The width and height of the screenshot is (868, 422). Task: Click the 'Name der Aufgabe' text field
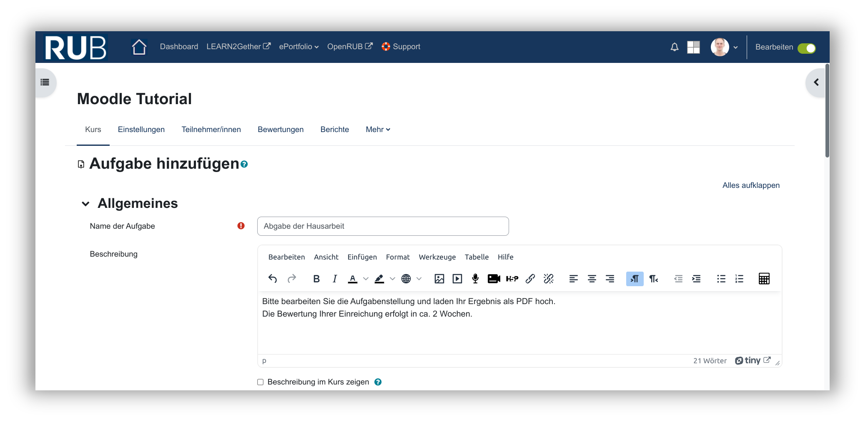pyautogui.click(x=383, y=226)
